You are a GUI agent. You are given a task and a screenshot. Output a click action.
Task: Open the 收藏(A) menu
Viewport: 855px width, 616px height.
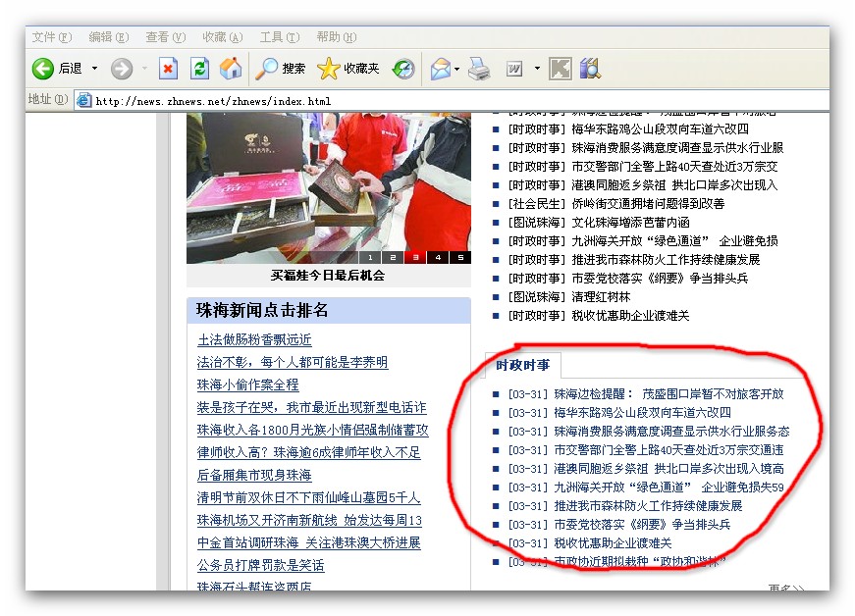[x=223, y=37]
